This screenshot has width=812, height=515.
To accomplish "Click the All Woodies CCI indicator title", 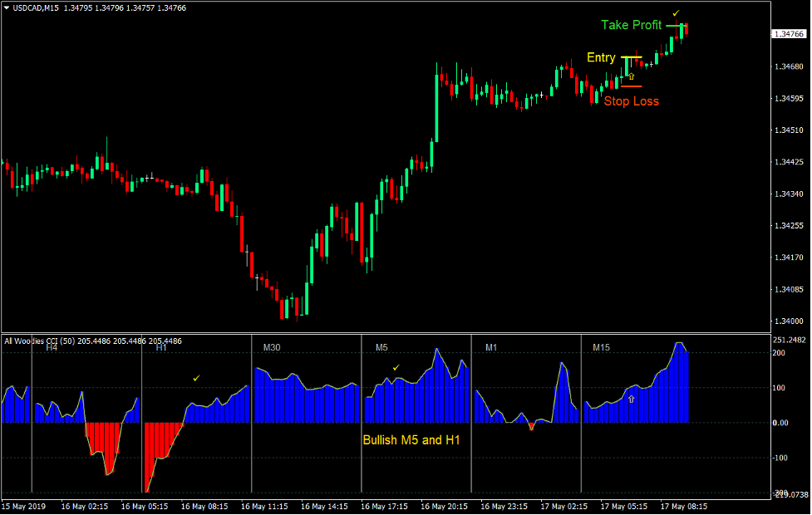I will [93, 341].
